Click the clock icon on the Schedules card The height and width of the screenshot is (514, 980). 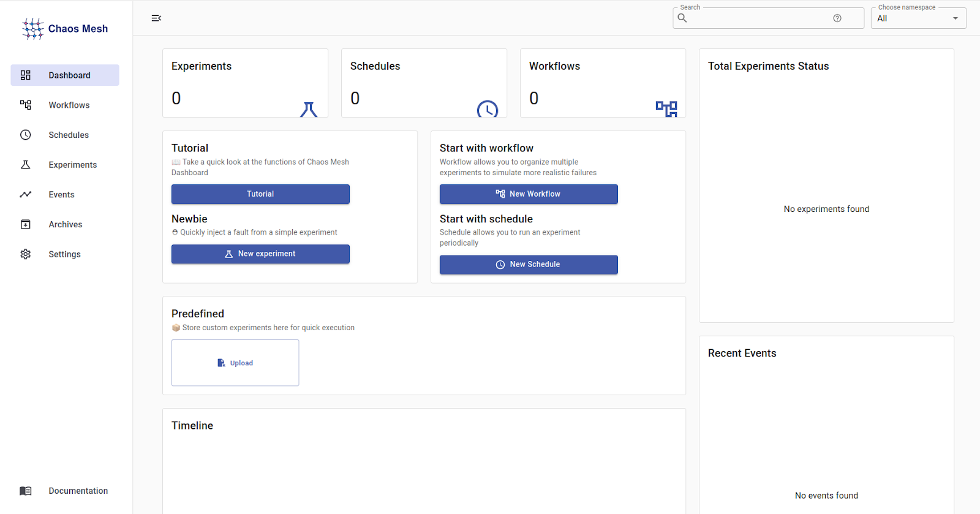(488, 109)
